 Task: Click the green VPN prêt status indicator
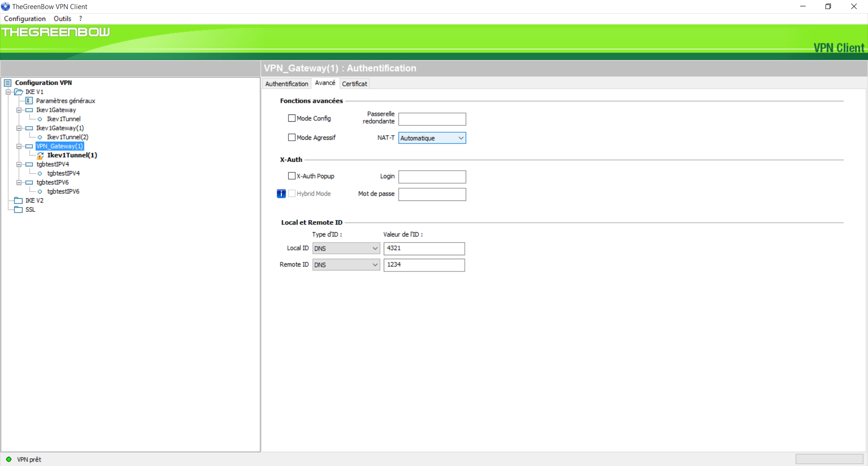(9, 459)
